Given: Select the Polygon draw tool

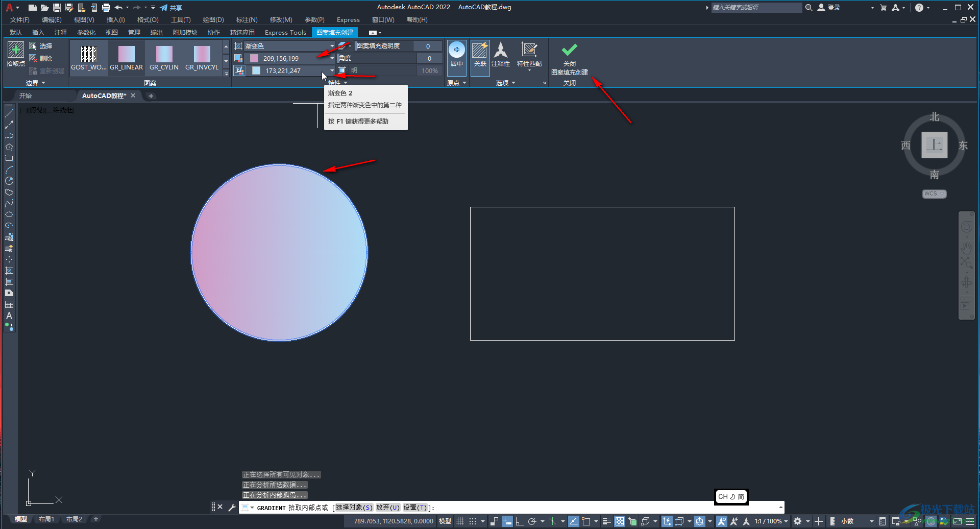Looking at the screenshot, I should pyautogui.click(x=9, y=147).
